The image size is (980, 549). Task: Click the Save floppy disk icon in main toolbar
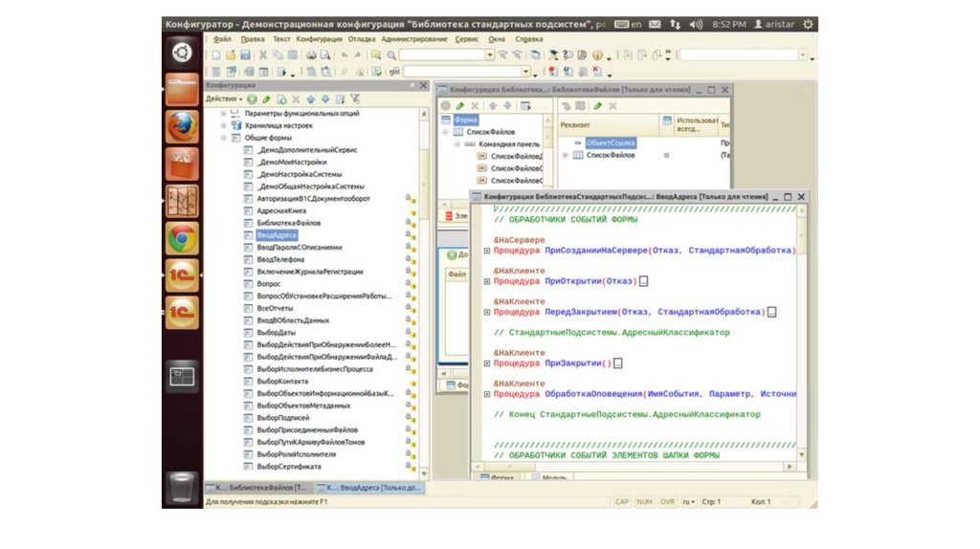(x=246, y=55)
